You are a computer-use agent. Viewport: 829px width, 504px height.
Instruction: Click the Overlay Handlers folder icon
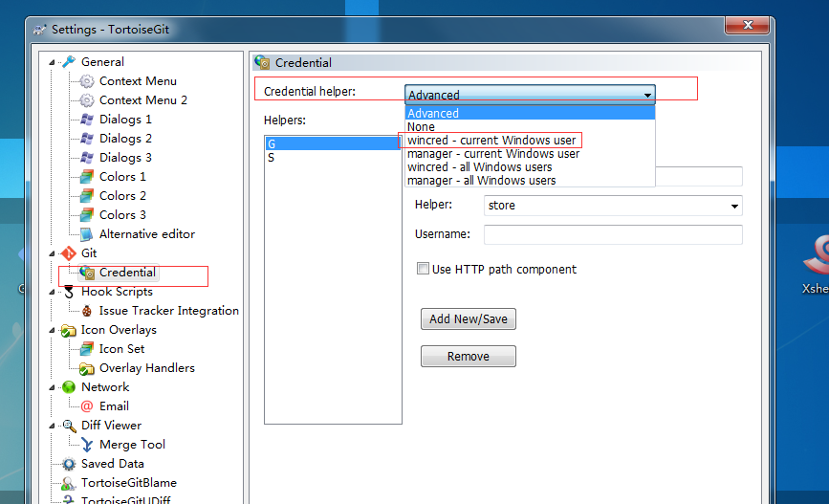pos(87,368)
